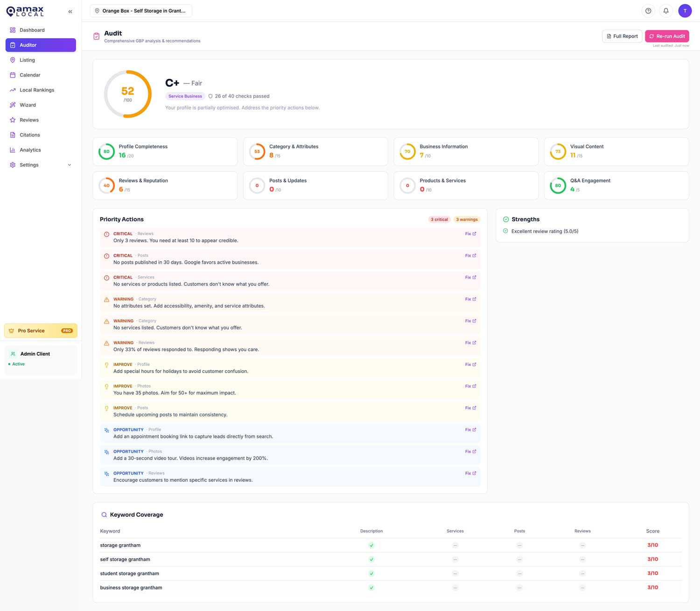700x611 pixels.
Task: Open the Q&A Engagement score card
Action: (x=616, y=185)
